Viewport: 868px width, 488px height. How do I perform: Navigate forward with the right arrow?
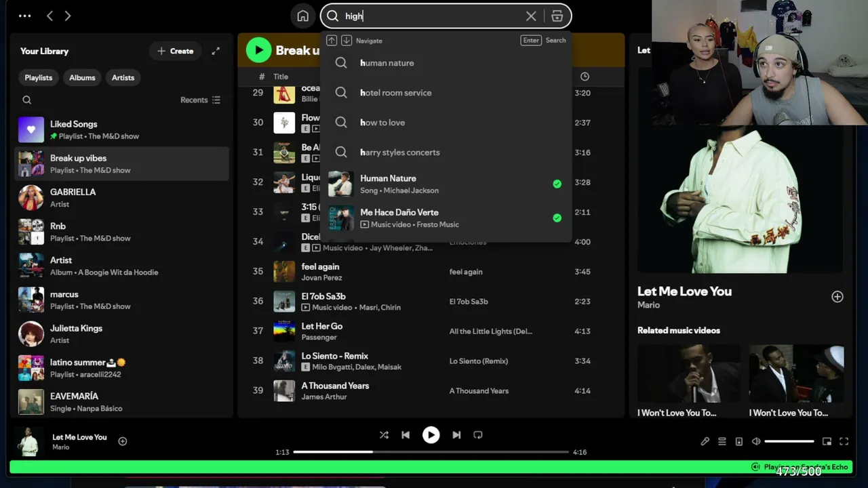(x=68, y=16)
